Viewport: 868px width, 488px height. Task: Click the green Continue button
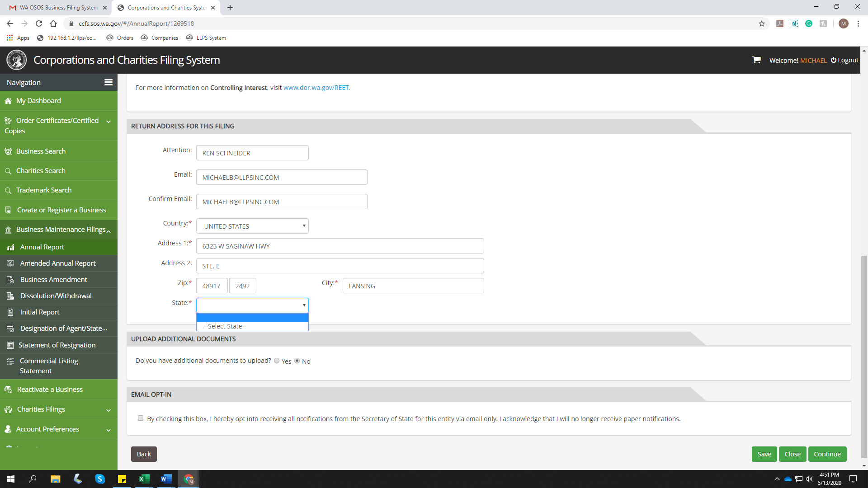(827, 454)
